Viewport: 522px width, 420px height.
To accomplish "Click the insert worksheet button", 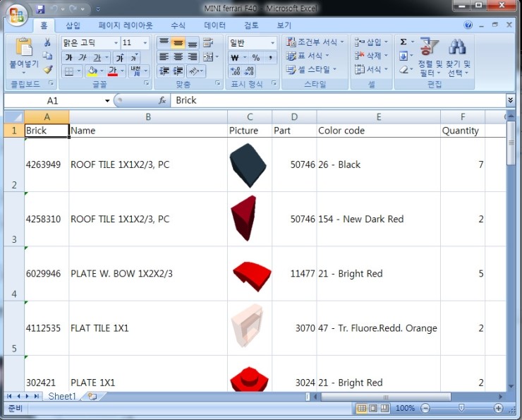I will (92, 396).
